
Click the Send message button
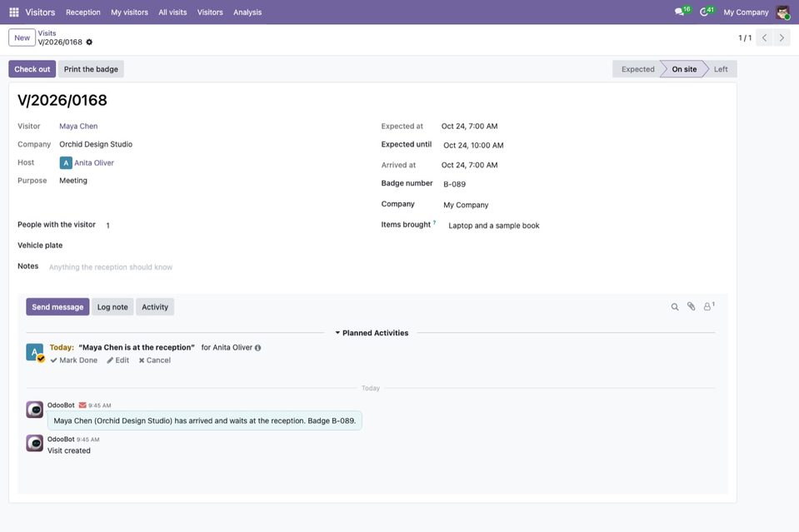(x=57, y=307)
